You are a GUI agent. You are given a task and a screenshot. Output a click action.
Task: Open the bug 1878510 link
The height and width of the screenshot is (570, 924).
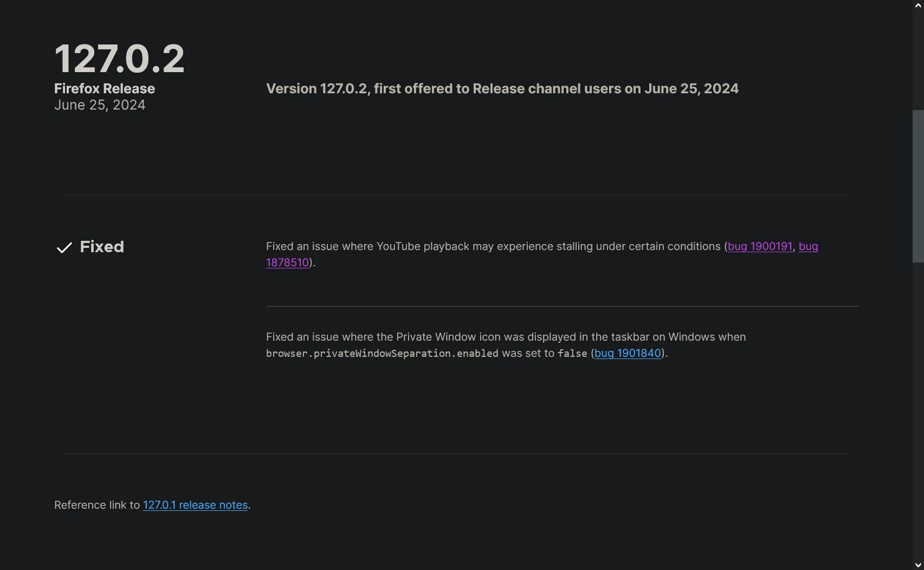(287, 262)
